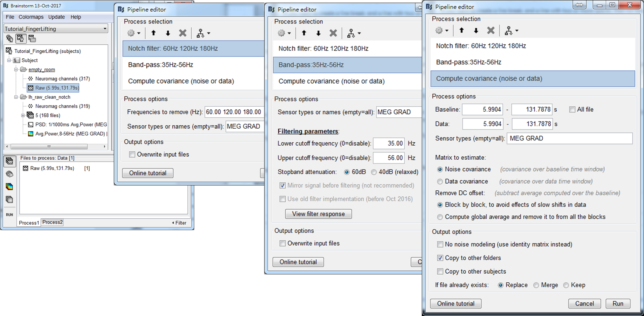Image resolution: width=644 pixels, height=316 pixels.
Task: Select 40dB (relaxed) stopband attenuation
Action: click(374, 172)
